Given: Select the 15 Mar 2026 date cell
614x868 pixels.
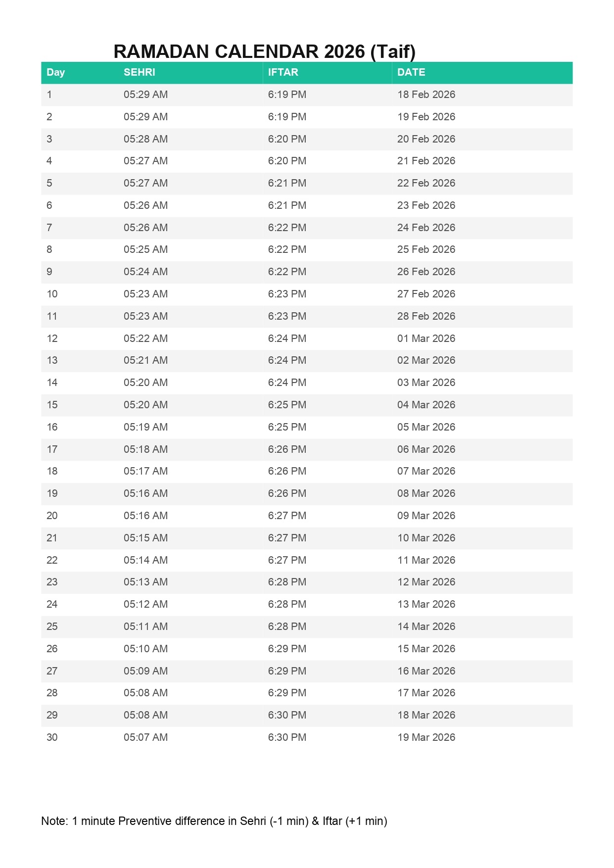Looking at the screenshot, I should tap(426, 649).
